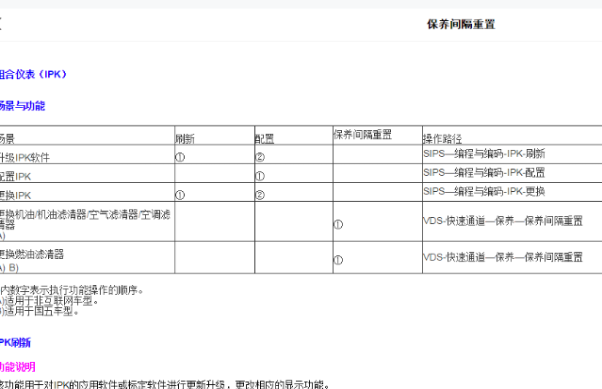Viewport: 602px width, 389px height.
Task: Click the 操作路径 table column header
Action: (x=442, y=139)
